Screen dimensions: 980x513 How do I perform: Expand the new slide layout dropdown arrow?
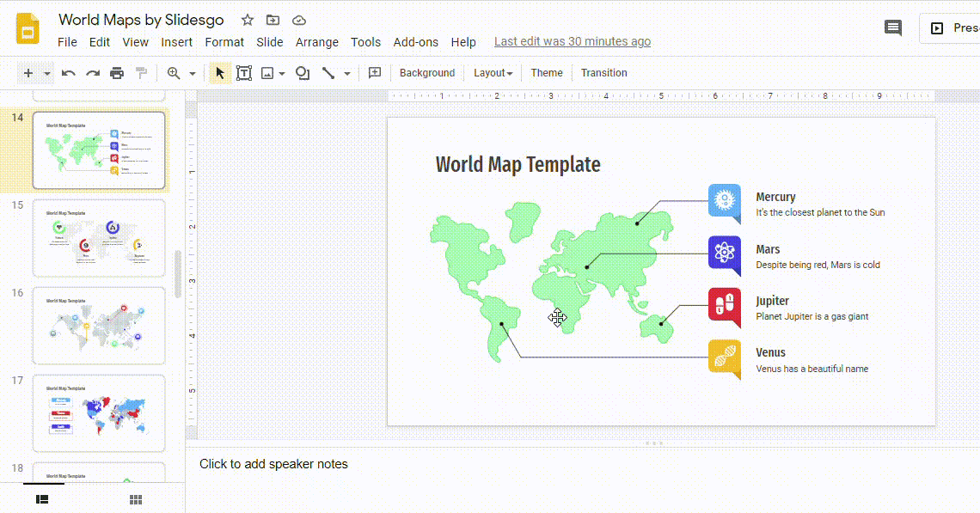[47, 74]
